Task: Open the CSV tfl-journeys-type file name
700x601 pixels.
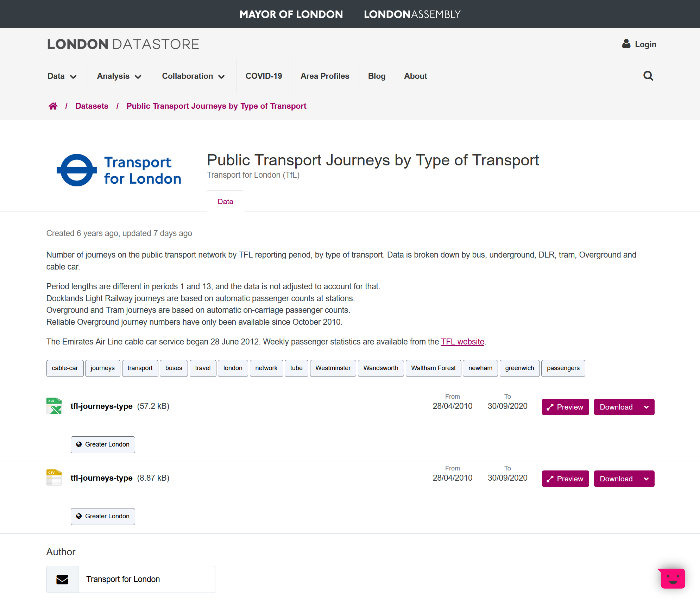Action: click(x=101, y=478)
